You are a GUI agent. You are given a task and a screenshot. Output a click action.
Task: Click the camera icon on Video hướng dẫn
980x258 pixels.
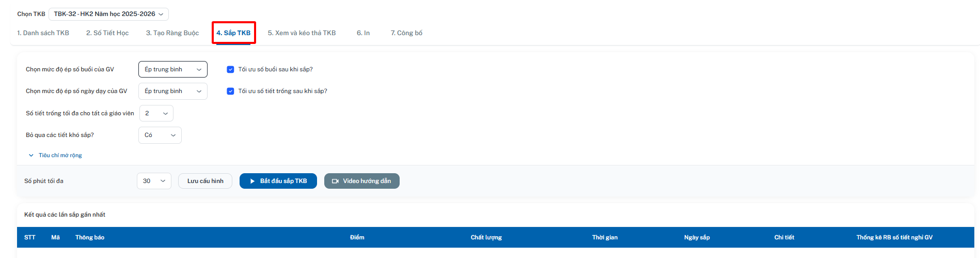[x=335, y=181]
